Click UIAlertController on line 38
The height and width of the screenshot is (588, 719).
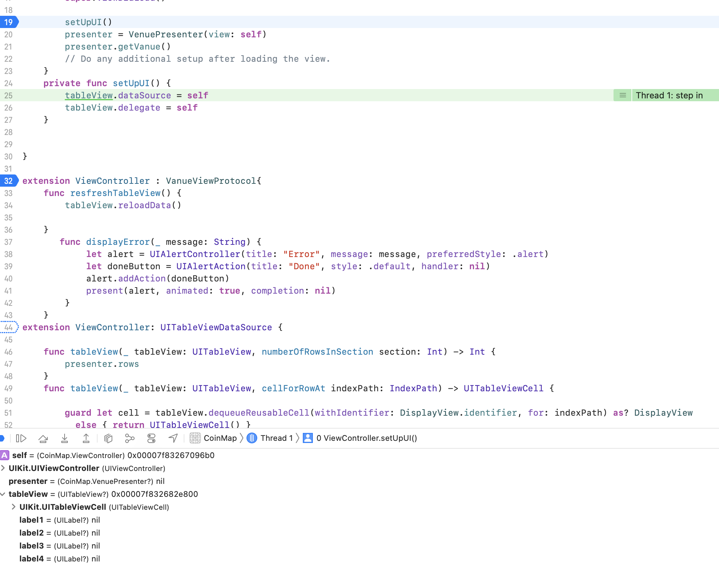(195, 254)
